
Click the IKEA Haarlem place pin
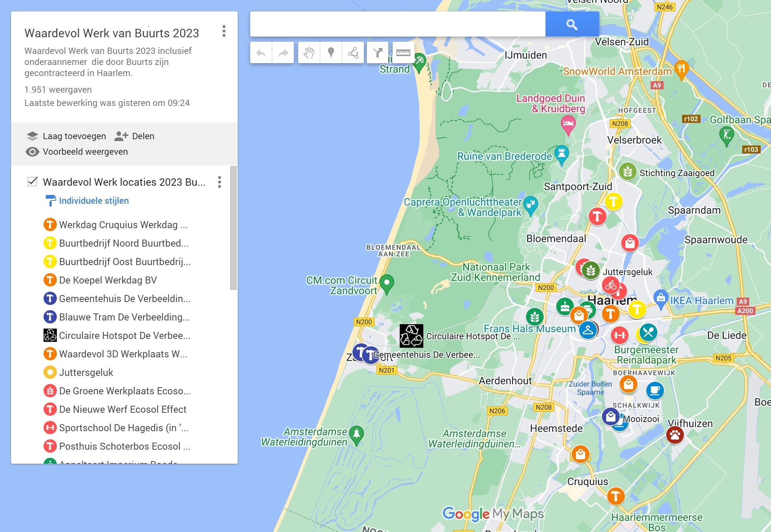click(x=661, y=299)
